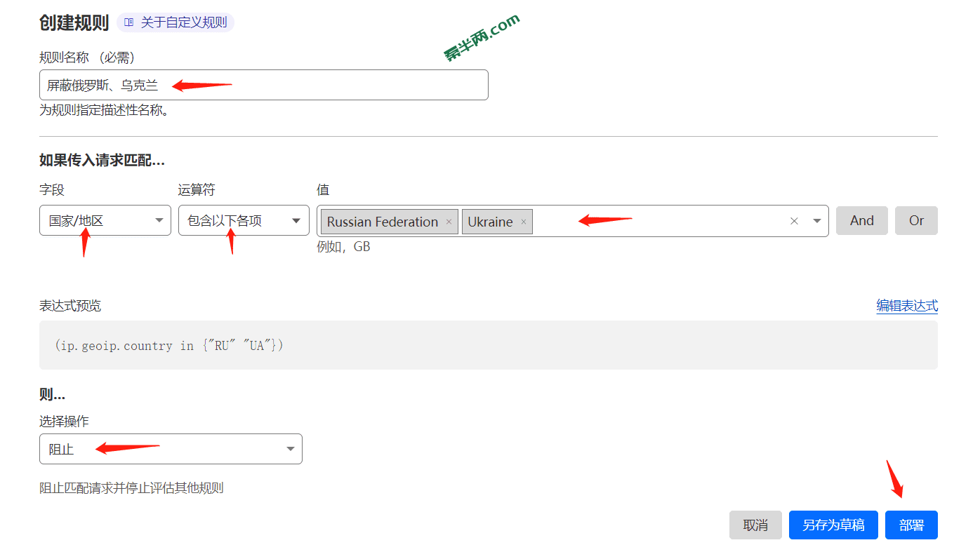Deploy the rule with 部署 button

911,525
